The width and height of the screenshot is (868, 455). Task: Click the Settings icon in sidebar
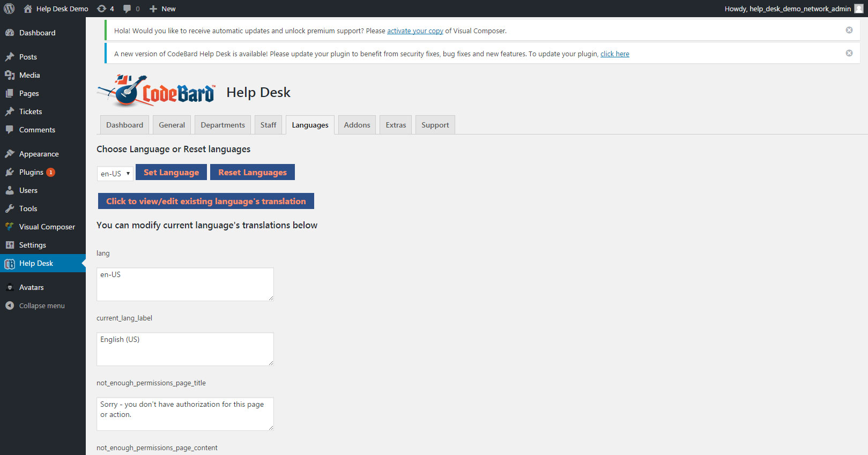coord(10,245)
